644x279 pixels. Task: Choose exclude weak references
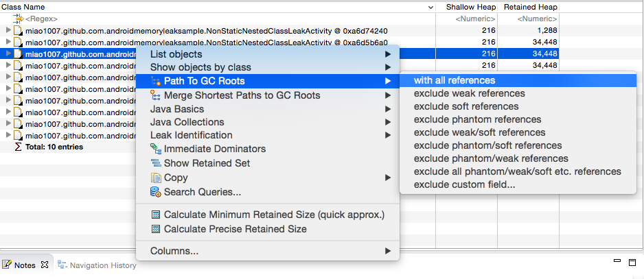click(470, 93)
